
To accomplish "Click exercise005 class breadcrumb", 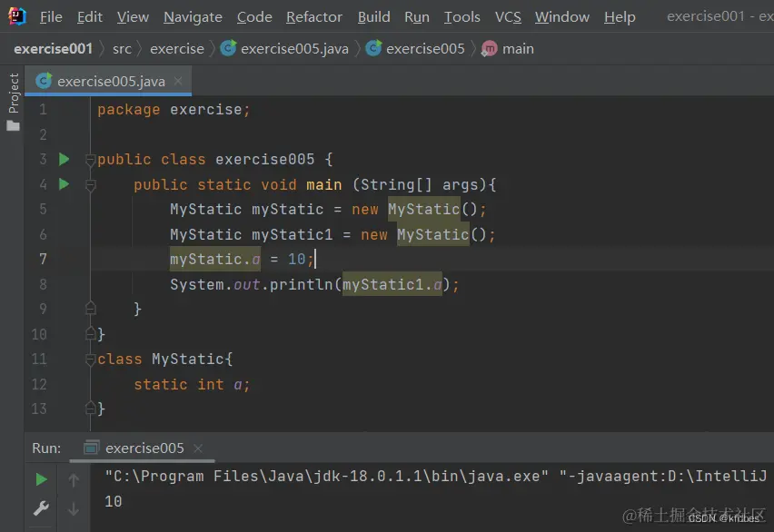I will [x=425, y=48].
